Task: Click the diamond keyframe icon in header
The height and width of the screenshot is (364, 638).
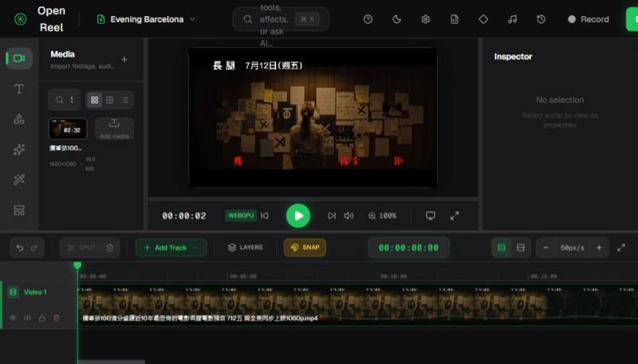Action: (x=483, y=19)
